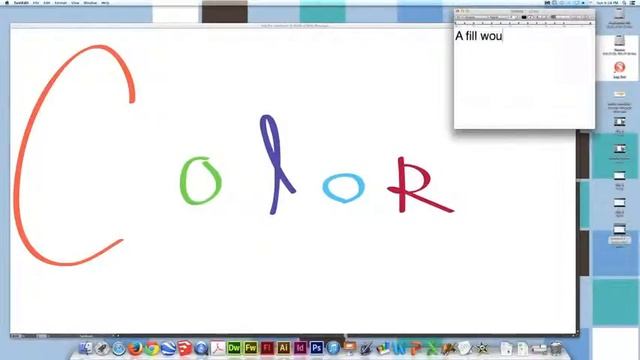Click the menu bar clock
This screenshot has width=640, height=360.
pyautogui.click(x=607, y=3)
